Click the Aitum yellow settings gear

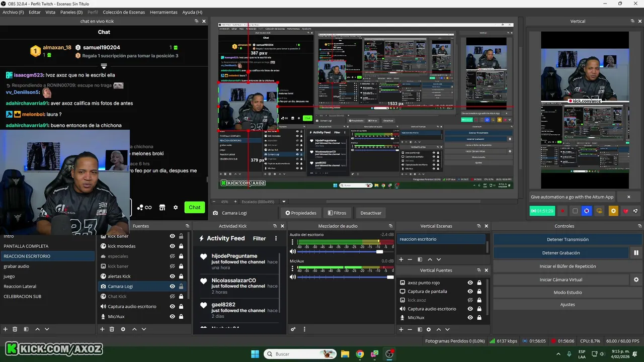coord(613,211)
